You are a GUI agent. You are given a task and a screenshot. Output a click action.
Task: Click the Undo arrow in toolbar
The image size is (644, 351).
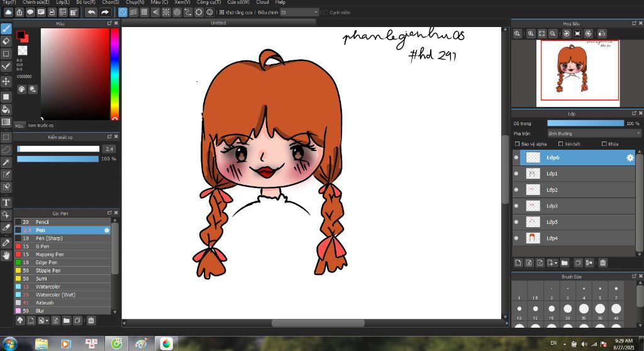(91, 13)
